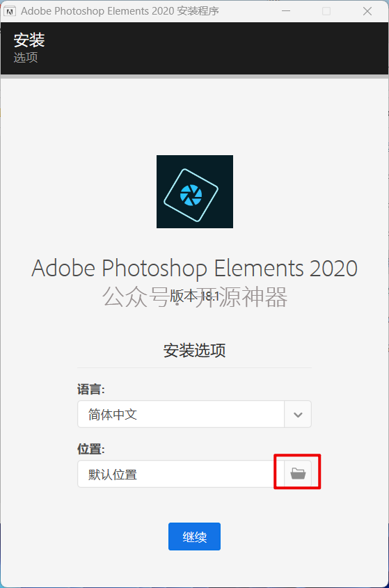The height and width of the screenshot is (588, 389).
Task: Expand the language dropdown chevron arrow
Action: point(298,414)
